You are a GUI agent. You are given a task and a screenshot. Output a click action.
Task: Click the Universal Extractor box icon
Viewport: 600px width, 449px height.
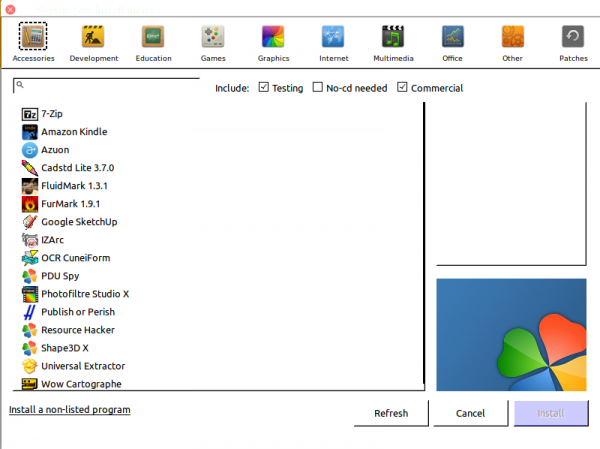click(x=30, y=366)
